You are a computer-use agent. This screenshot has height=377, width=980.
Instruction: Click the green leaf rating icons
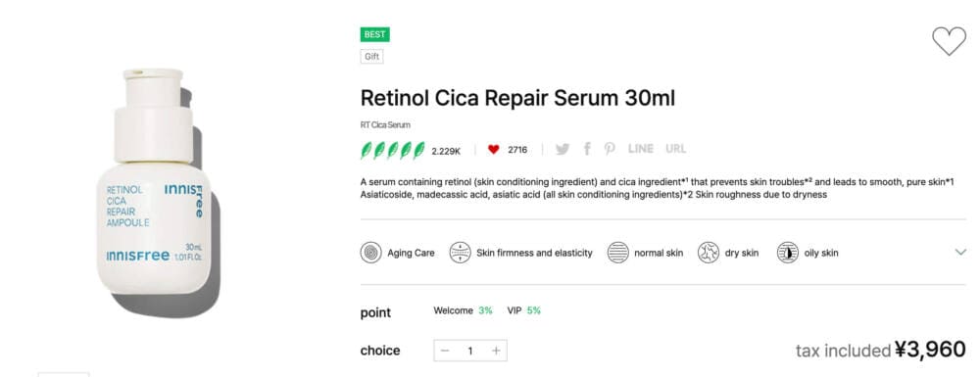[x=393, y=150]
